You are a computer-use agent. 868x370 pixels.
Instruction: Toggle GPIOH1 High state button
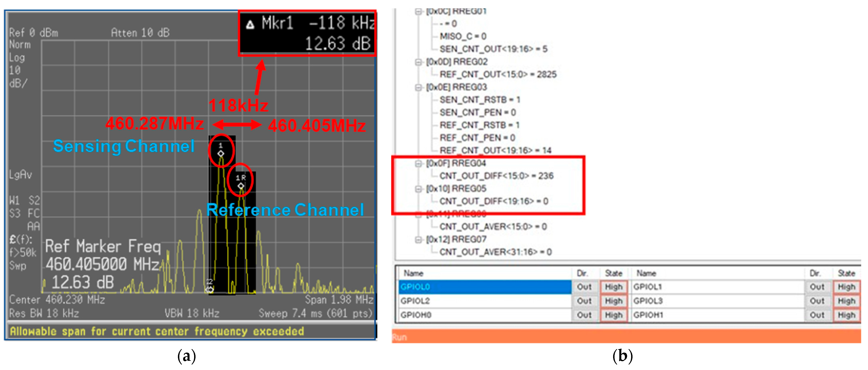coord(846,315)
